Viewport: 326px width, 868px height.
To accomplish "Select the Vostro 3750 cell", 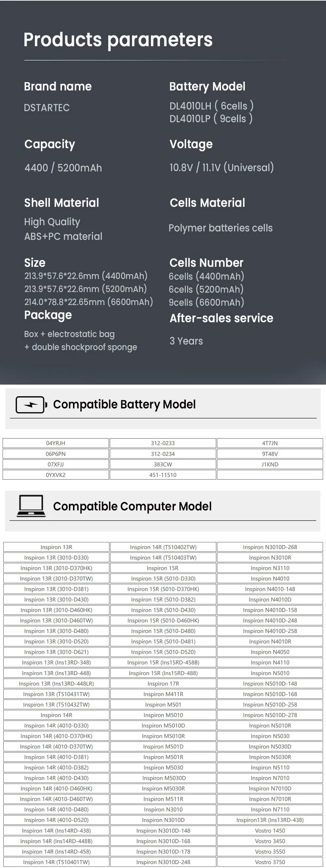I will [270, 862].
